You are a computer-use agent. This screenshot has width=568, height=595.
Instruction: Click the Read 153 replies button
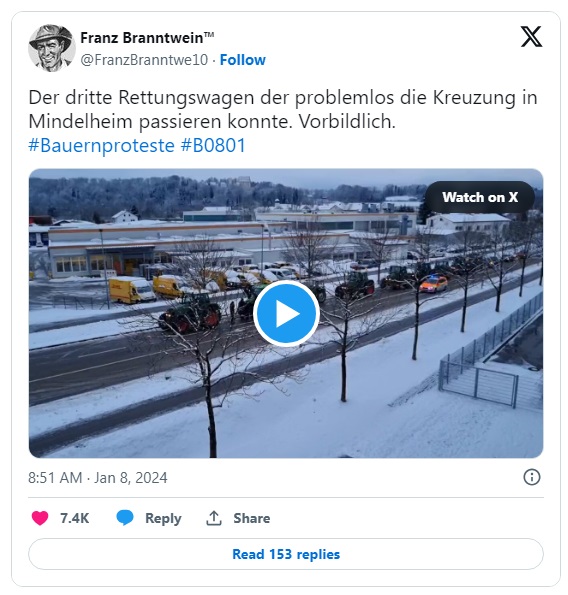[x=286, y=554]
